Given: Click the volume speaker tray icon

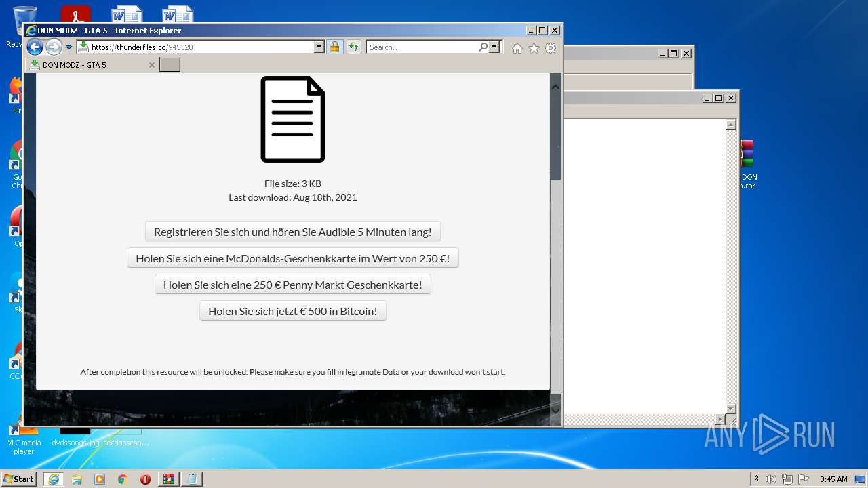Looking at the screenshot, I should pos(771,479).
